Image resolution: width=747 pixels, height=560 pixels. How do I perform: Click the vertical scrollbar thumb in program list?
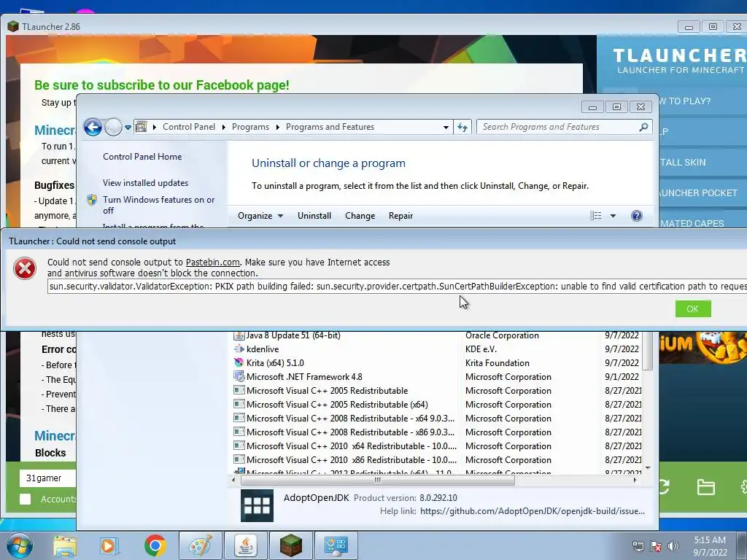(648, 350)
